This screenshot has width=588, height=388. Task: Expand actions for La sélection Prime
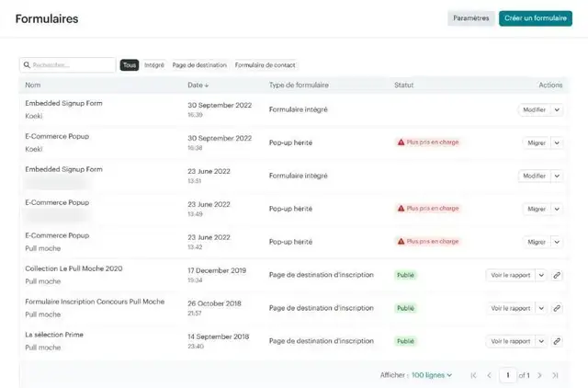coord(541,341)
